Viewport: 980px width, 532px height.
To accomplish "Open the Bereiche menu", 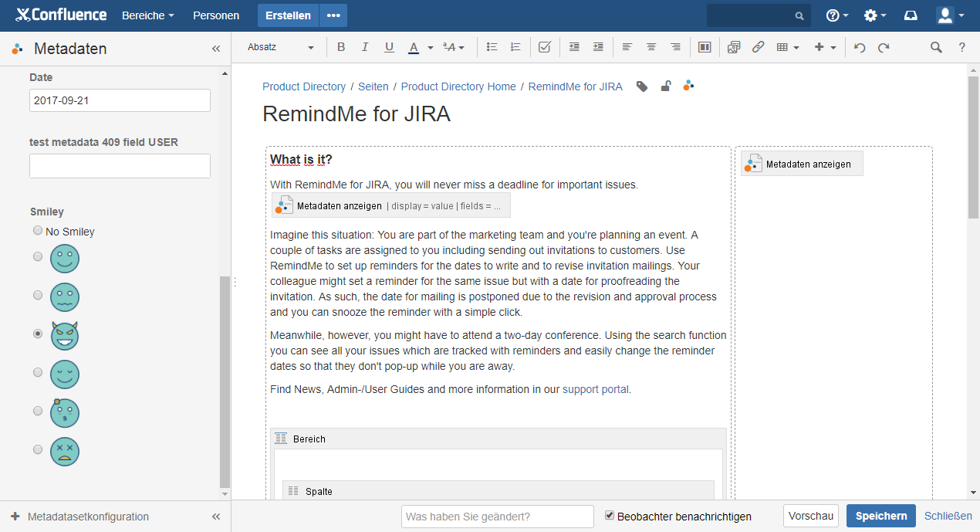I will pos(147,15).
